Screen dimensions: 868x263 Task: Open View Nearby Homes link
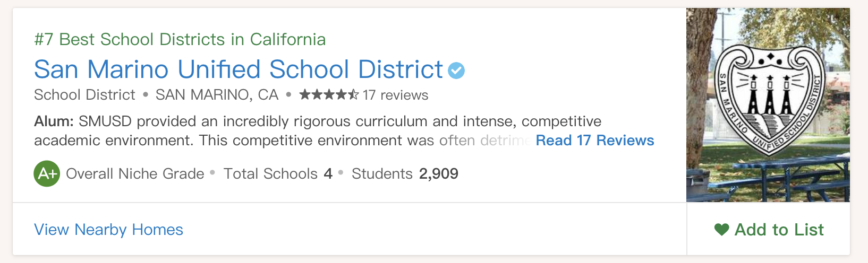click(108, 230)
